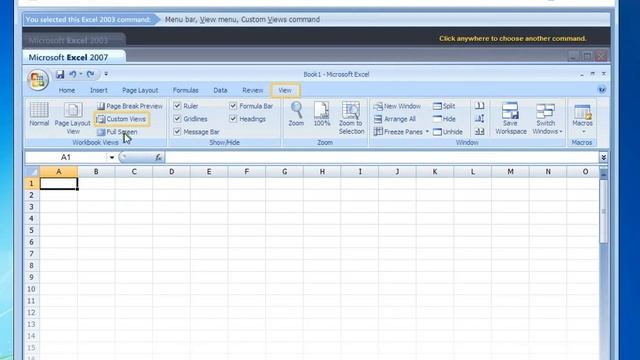Screen dimensions: 640x360
Task: Open the Page Layout ribbon tab
Action: click(x=140, y=90)
